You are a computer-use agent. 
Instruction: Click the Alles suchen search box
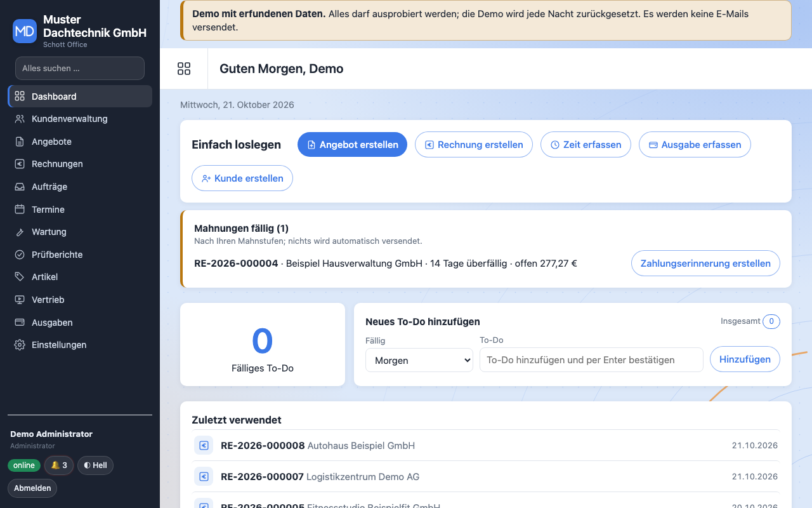pos(80,68)
